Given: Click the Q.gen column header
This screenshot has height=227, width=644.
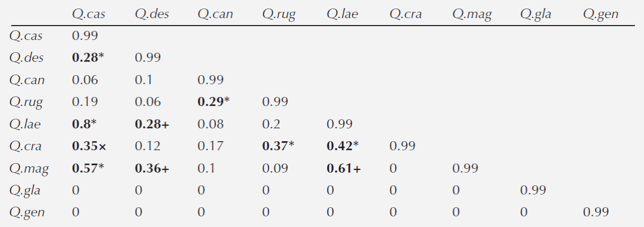Looking at the screenshot, I should click(600, 14).
